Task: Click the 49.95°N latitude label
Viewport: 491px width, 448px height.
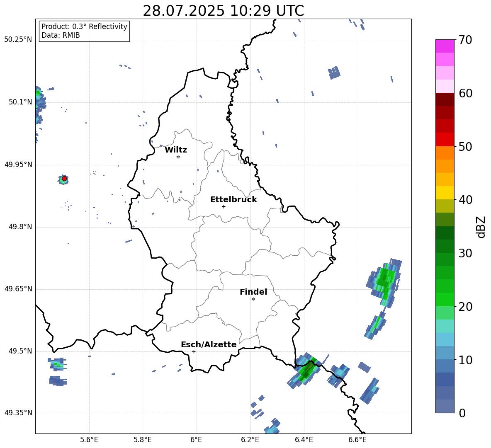Action: pyautogui.click(x=18, y=165)
